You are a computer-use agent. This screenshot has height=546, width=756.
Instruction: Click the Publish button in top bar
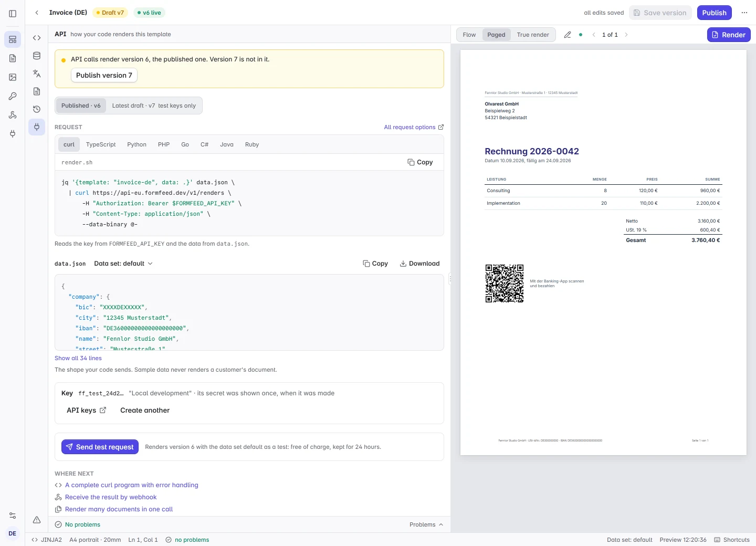(715, 13)
